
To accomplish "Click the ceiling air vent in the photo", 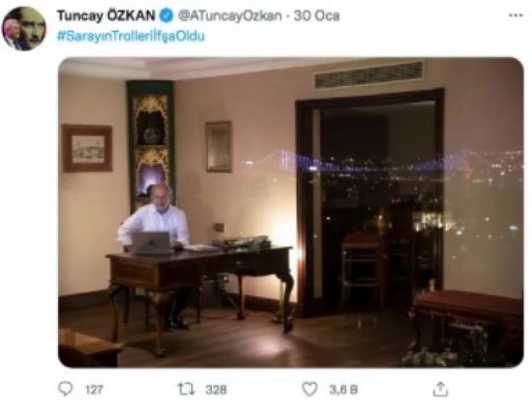I will 368,75.
